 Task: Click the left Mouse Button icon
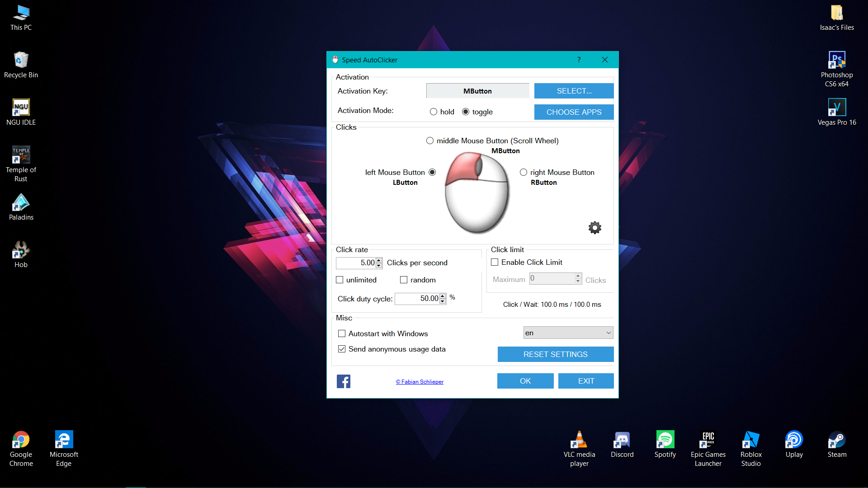click(x=431, y=172)
